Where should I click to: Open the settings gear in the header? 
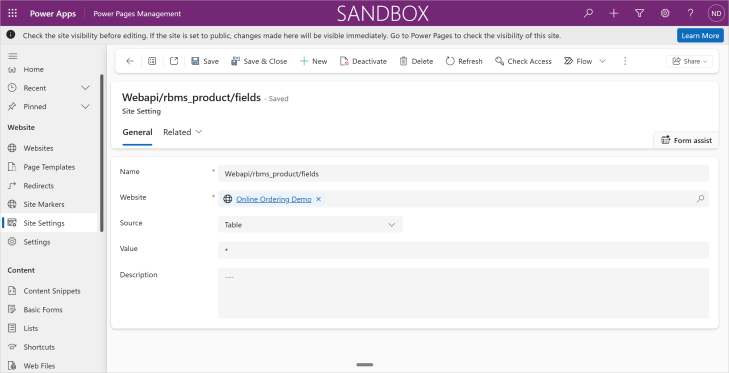tap(665, 13)
